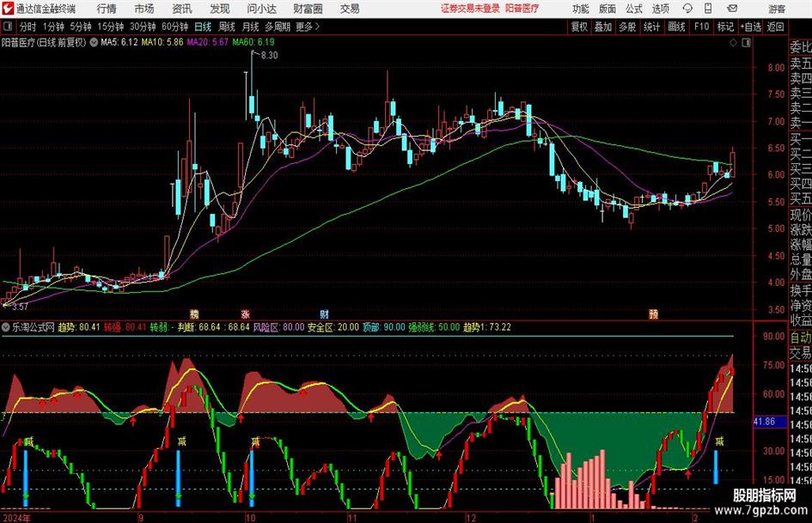Click the 返回 button

coord(775,27)
